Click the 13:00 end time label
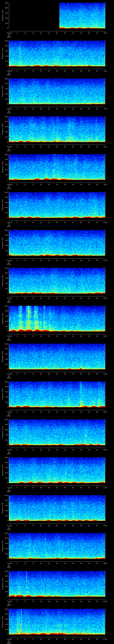Viewport: 114px width, 644px height. tap(105, 336)
